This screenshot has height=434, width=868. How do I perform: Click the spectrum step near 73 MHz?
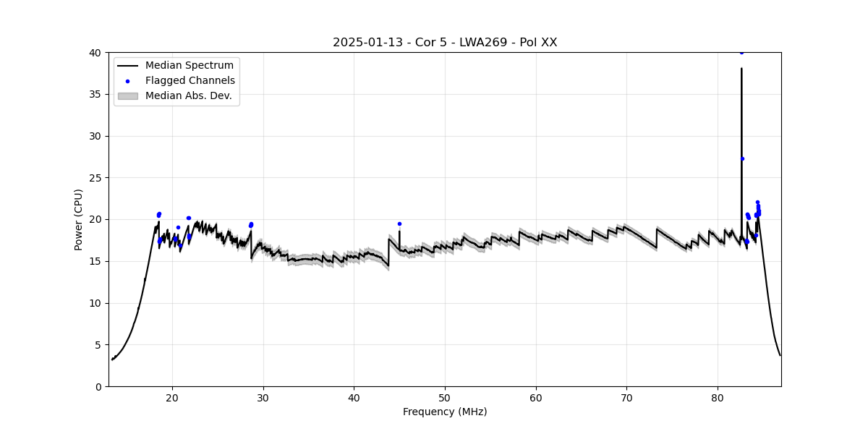[x=657, y=238]
